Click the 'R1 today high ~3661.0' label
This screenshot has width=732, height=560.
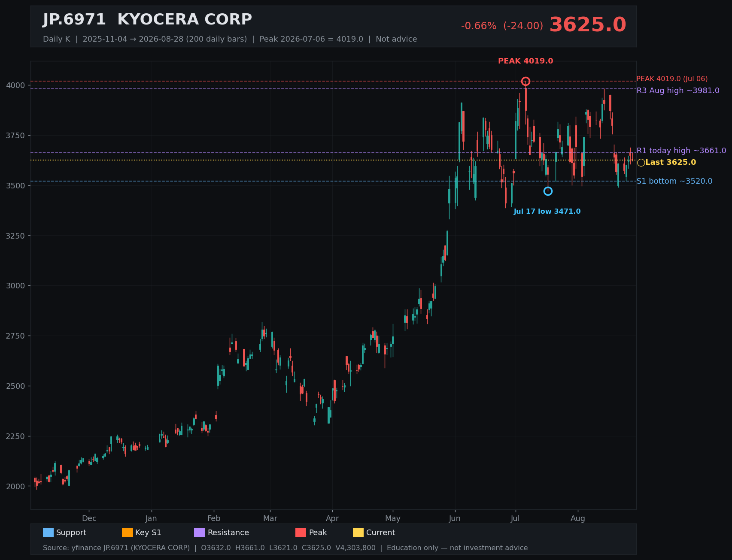681,151
